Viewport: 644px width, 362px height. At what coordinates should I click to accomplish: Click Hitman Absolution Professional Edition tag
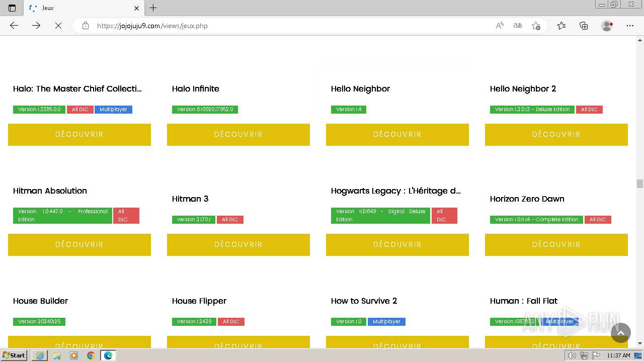[x=62, y=216]
